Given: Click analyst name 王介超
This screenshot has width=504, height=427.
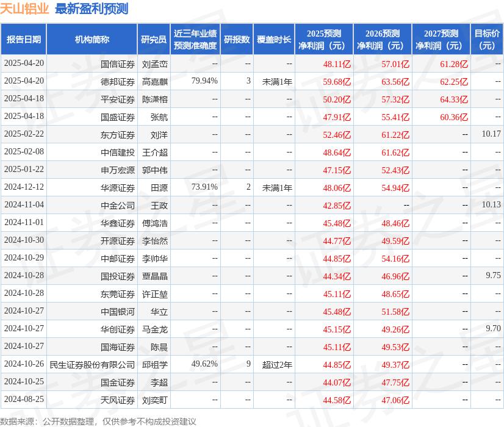Looking at the screenshot, I should click(x=155, y=152).
